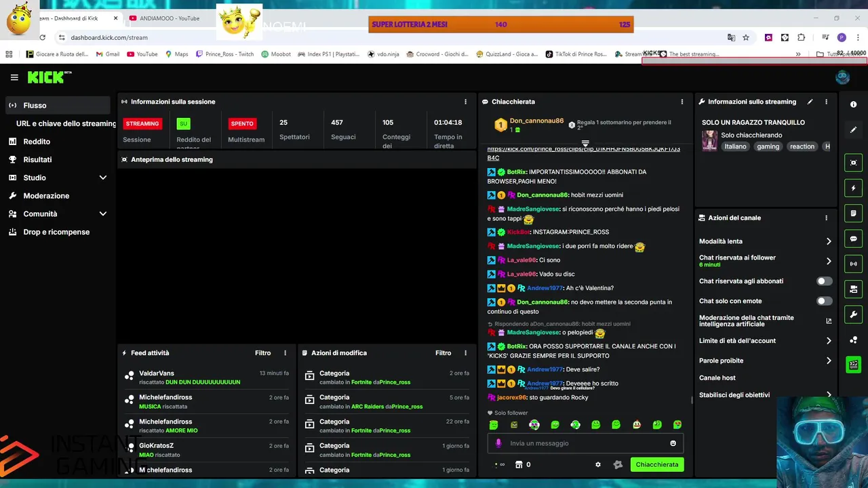Screen dimensions: 868x488
Task: Open Modalità lenta settings arrow
Action: (829, 241)
